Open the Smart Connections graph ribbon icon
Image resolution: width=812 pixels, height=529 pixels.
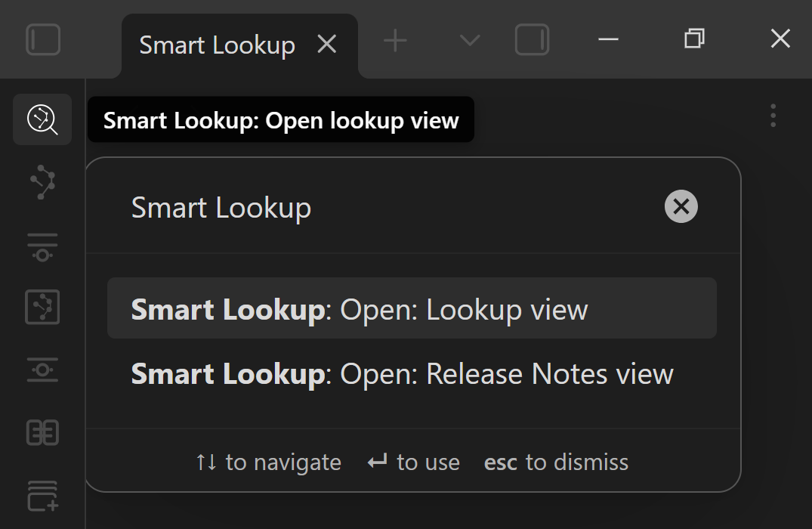42,182
